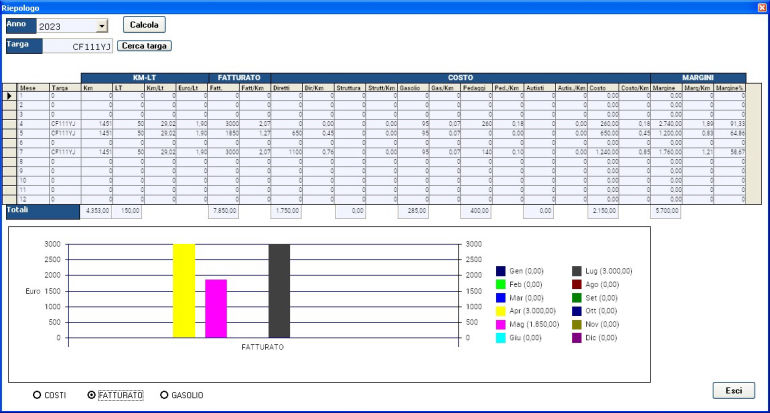Click the Dic purple legend swatch
The width and height of the screenshot is (770, 413).
click(x=577, y=338)
